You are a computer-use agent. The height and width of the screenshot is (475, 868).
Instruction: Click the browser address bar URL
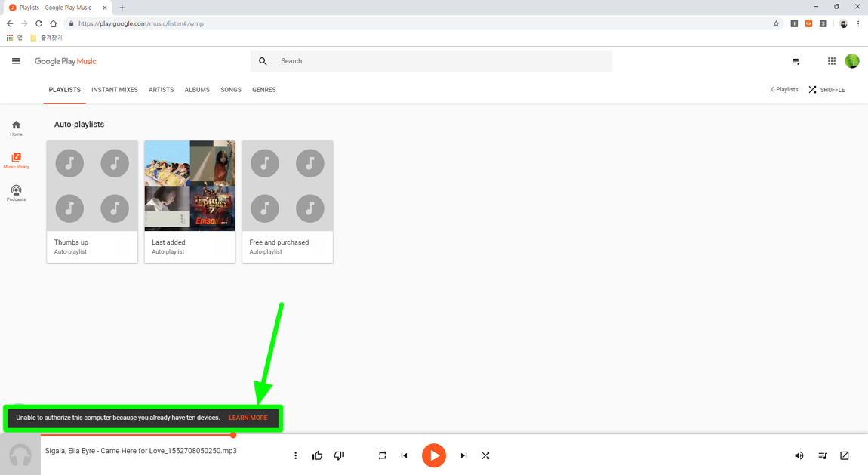(140, 24)
